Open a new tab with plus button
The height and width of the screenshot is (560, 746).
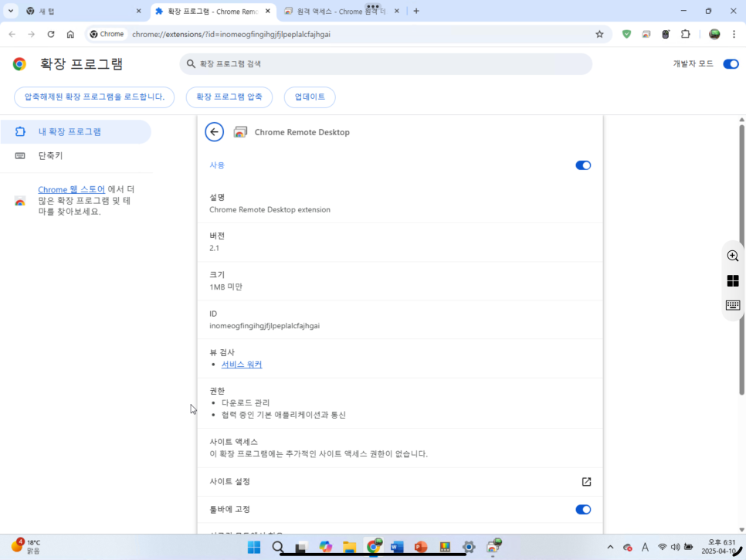click(x=416, y=11)
